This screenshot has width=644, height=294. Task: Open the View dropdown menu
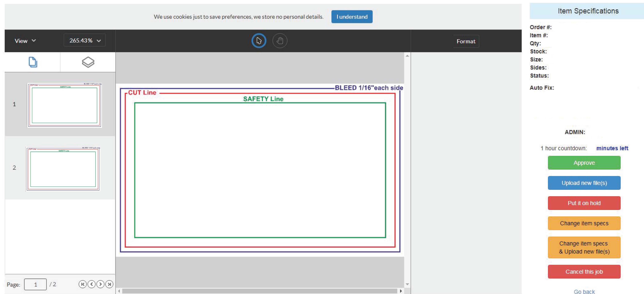coord(25,41)
